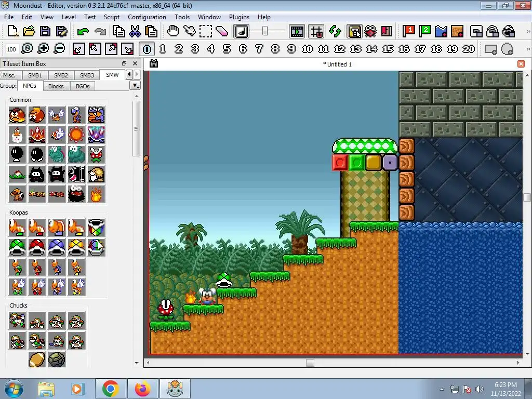This screenshot has width=532, height=399.
Task: Float the Tileset Item Box panel
Action: 124,63
